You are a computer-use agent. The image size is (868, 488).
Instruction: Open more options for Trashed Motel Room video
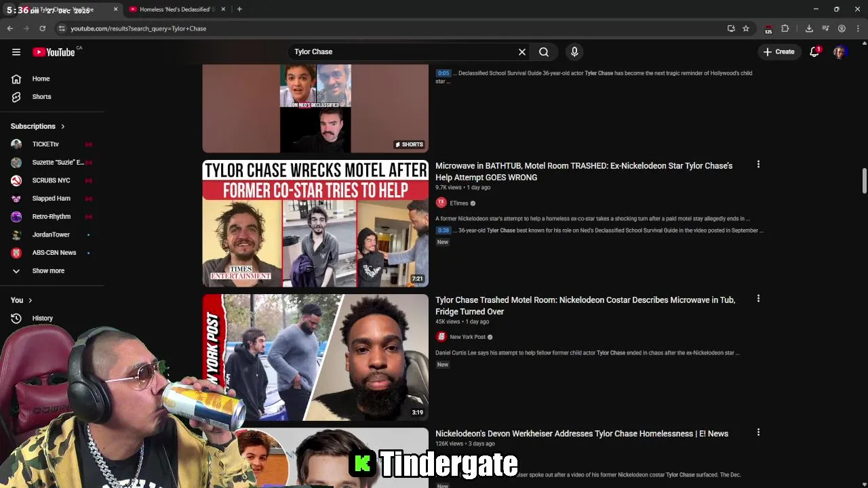pos(758,299)
